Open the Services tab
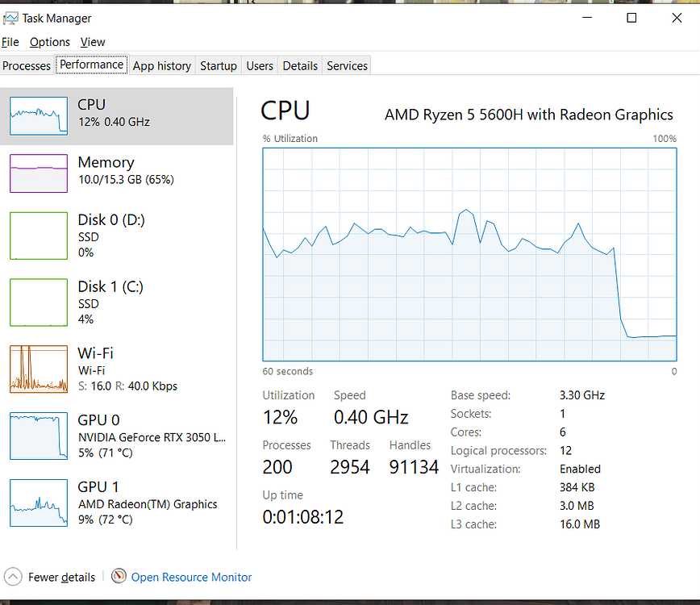This screenshot has height=605, width=700. click(347, 65)
